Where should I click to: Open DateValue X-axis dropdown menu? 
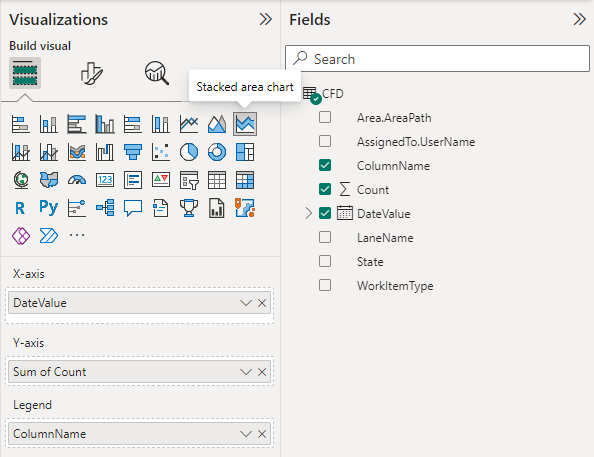[245, 303]
